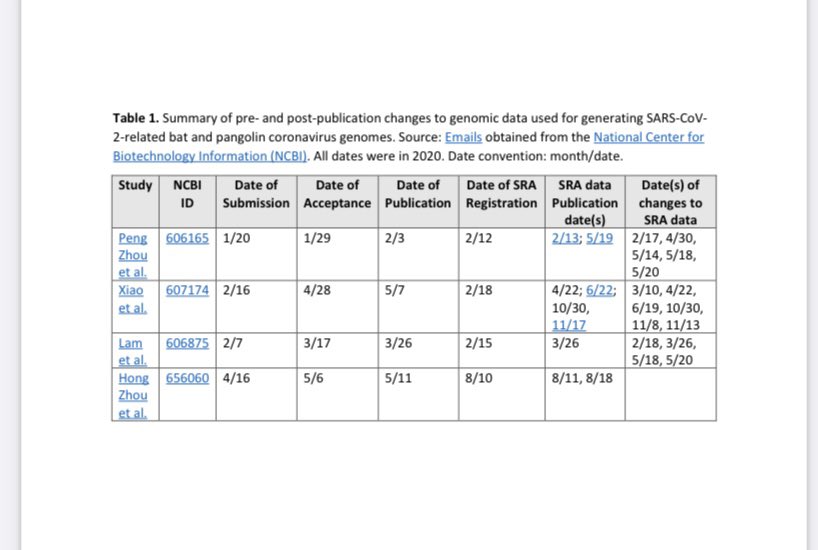Open the Hong Zhou et al. study link

(x=134, y=395)
